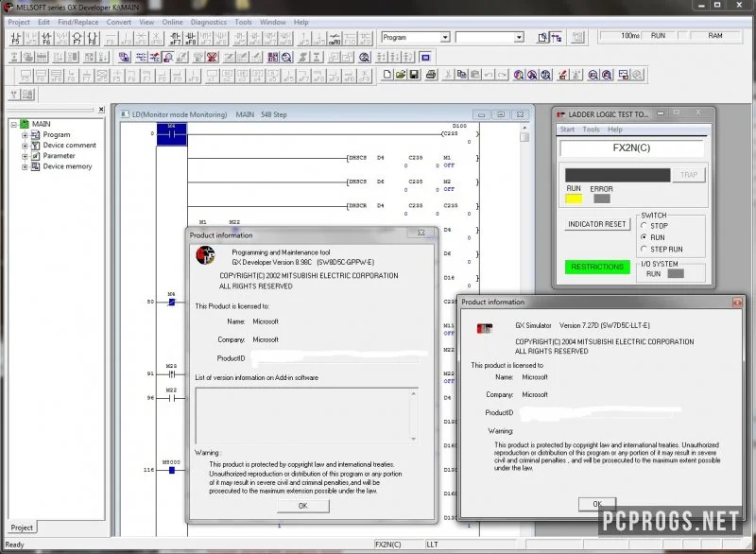Click the red crossed-out stop monitor icon
756x554 pixels.
212,58
